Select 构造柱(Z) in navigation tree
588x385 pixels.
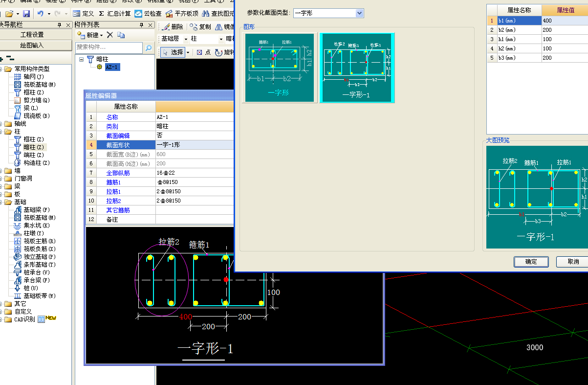point(31,162)
